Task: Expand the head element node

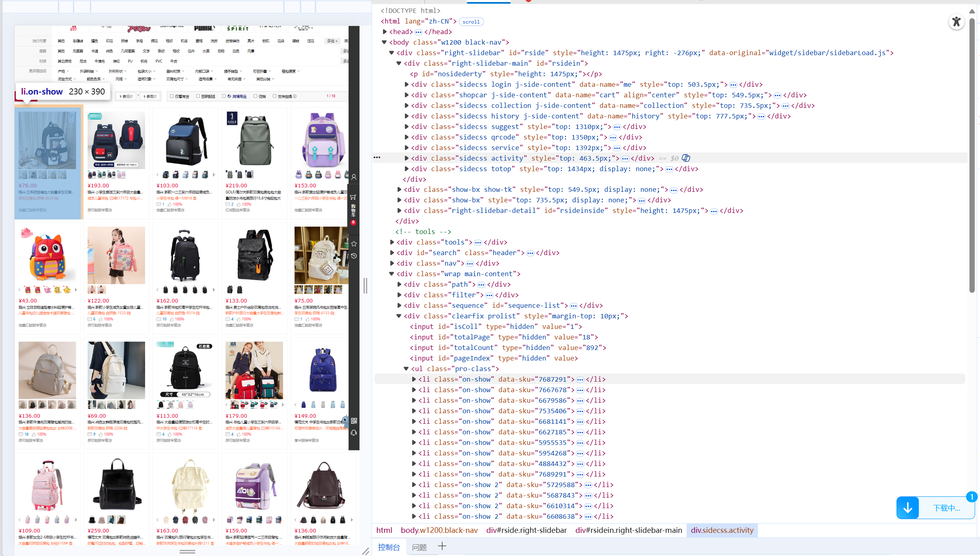Action: tap(385, 32)
